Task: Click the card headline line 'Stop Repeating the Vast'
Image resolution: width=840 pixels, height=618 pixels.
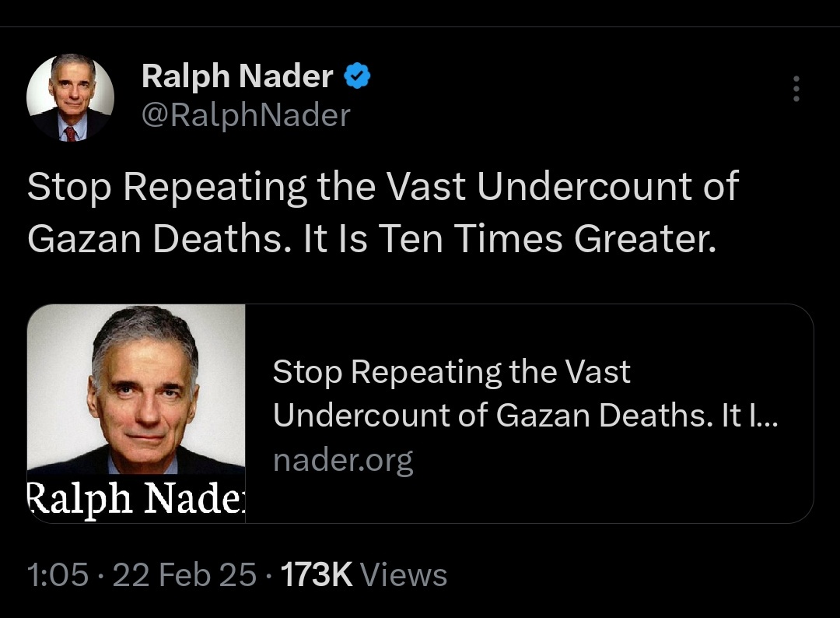Action: 452,371
